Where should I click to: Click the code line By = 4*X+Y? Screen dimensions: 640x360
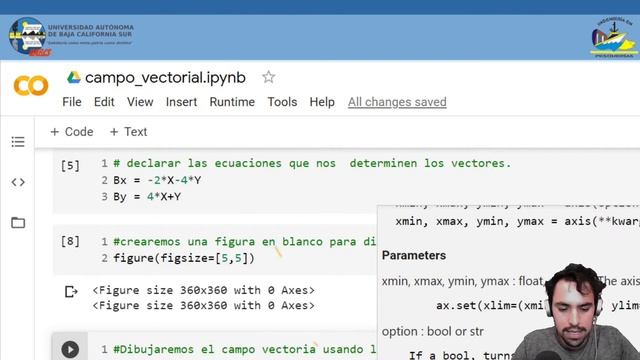[147, 197]
